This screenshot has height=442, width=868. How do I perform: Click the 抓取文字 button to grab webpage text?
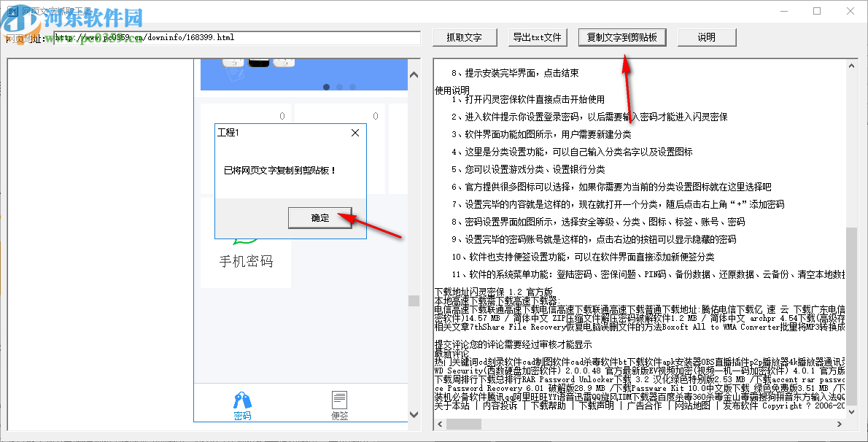pyautogui.click(x=465, y=37)
